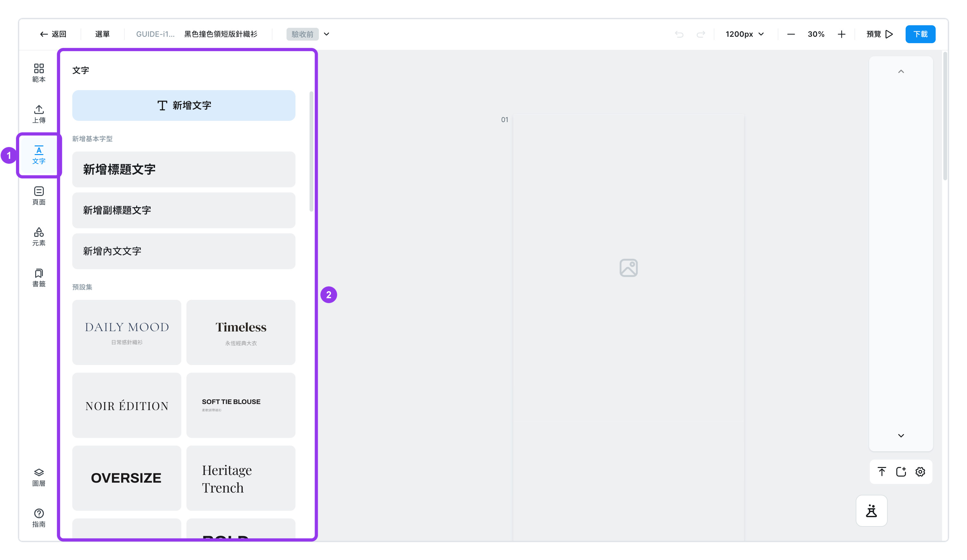Click the image placeholder on canvas
The width and height of the screenshot is (967, 560).
click(629, 268)
